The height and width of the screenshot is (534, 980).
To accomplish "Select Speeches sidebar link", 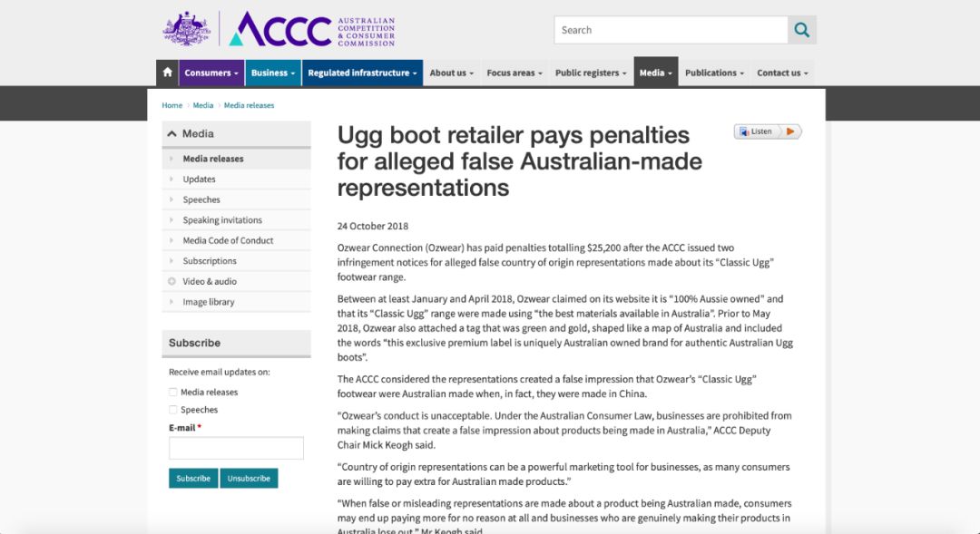I will pos(236,199).
